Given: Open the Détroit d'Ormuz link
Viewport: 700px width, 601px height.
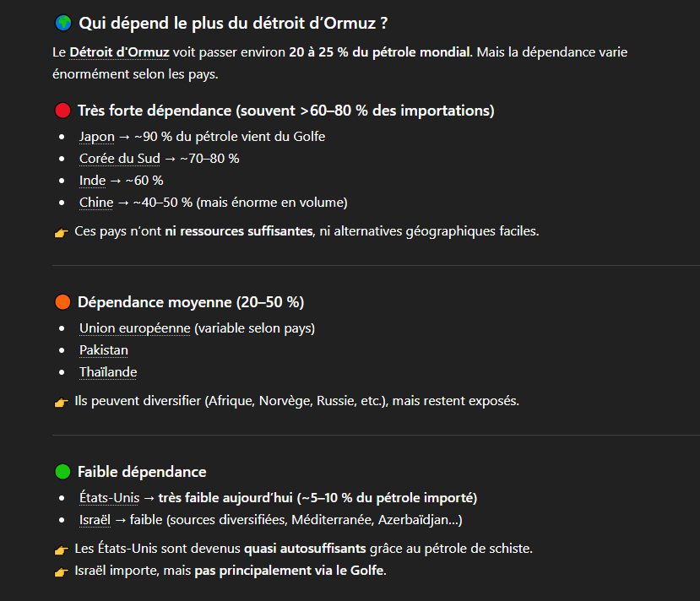Looking at the screenshot, I should [119, 52].
